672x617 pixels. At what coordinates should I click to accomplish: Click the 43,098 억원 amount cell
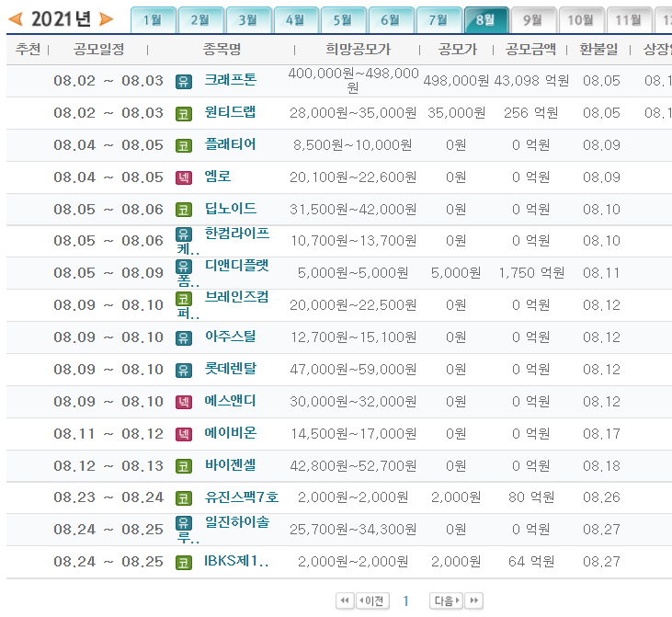coord(531,81)
